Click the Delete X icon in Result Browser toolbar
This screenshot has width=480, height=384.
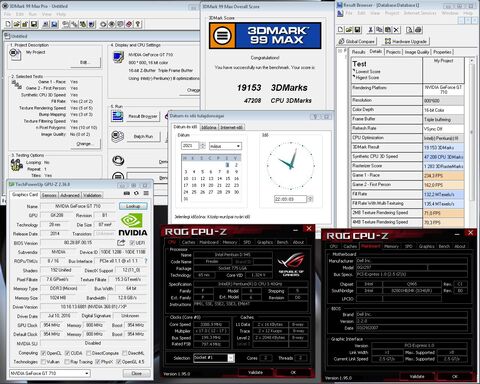point(396,30)
